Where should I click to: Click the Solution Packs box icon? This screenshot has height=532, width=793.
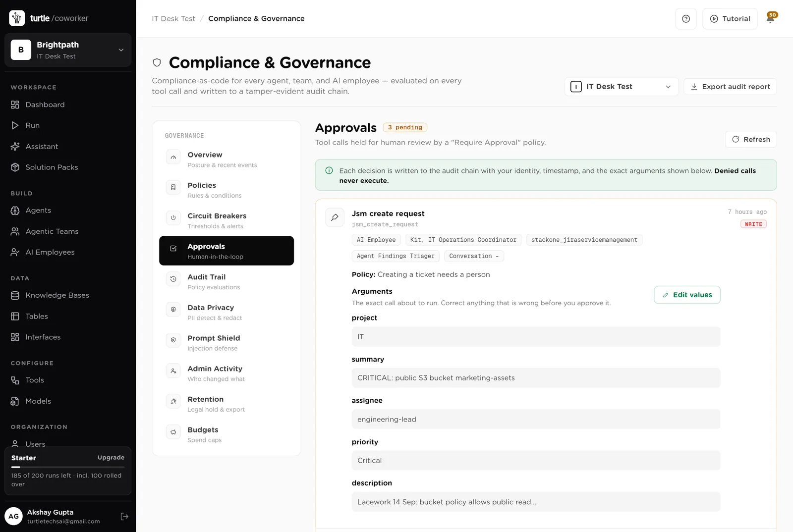pos(15,167)
